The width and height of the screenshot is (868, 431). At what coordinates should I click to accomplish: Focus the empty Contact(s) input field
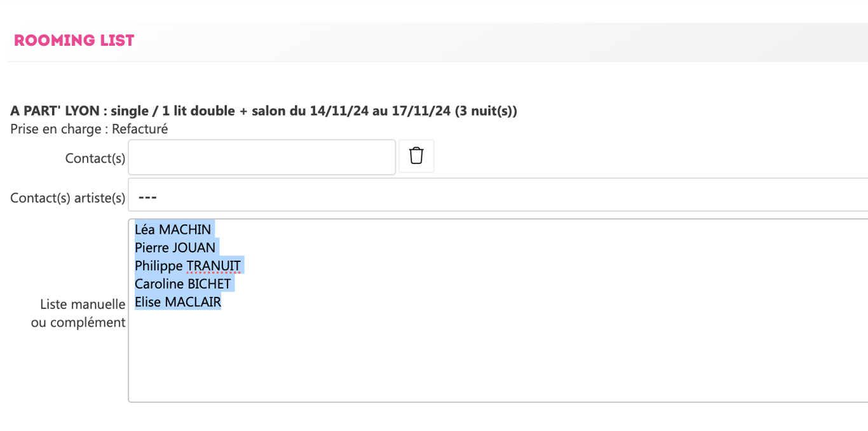pos(262,157)
